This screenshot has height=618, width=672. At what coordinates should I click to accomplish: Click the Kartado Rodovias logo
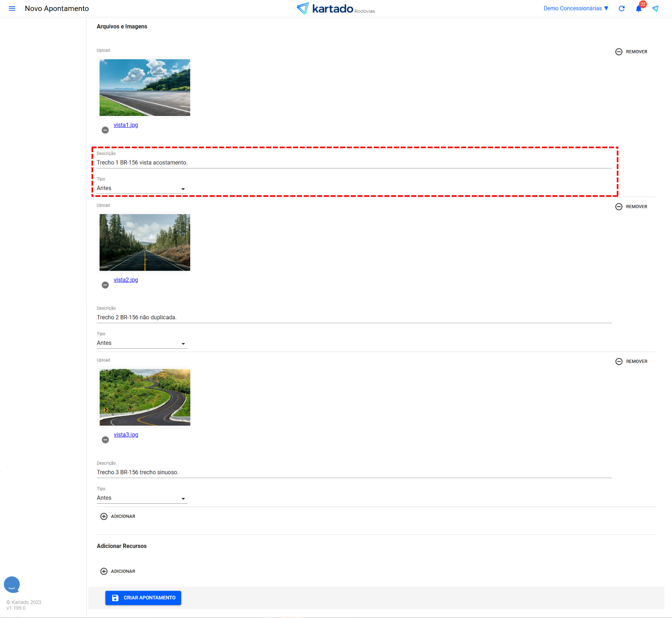click(x=336, y=8)
